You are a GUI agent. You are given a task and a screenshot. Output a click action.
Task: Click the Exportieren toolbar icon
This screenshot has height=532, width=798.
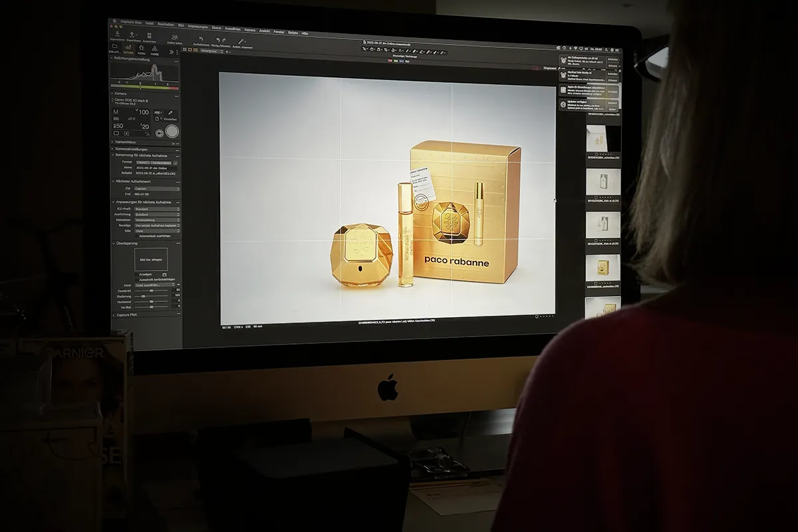(132, 34)
